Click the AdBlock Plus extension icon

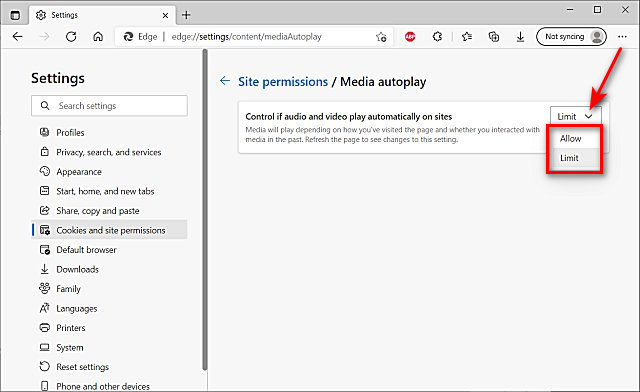(x=410, y=37)
